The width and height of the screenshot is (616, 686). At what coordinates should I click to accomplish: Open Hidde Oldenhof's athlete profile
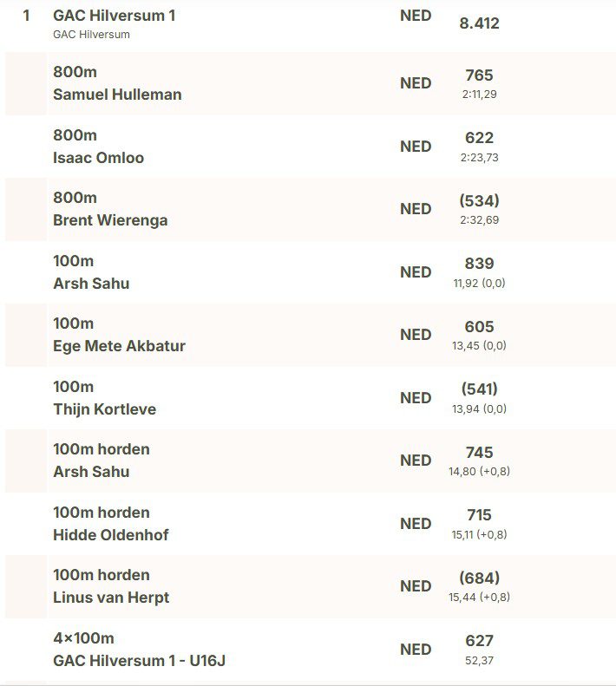point(110,535)
